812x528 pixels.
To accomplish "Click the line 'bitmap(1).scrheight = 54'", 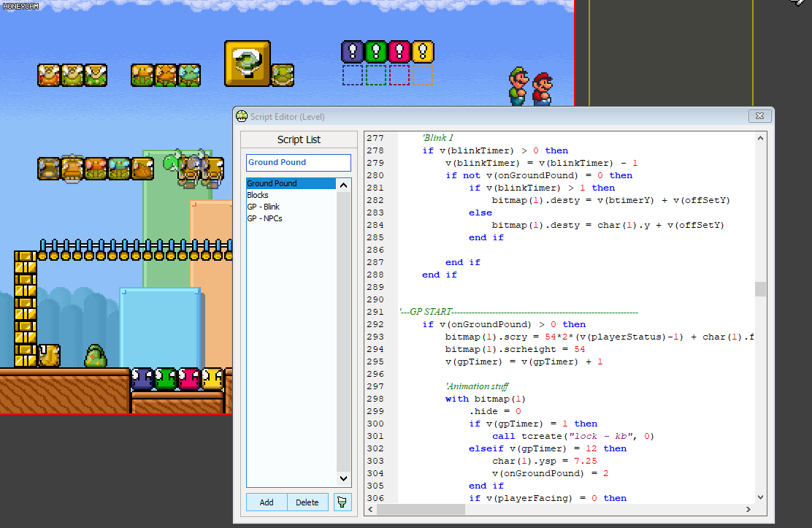I will pos(515,349).
